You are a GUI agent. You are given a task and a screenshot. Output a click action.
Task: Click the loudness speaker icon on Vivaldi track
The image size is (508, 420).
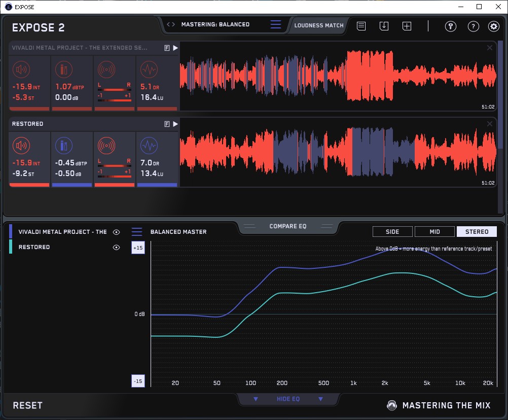tap(21, 69)
